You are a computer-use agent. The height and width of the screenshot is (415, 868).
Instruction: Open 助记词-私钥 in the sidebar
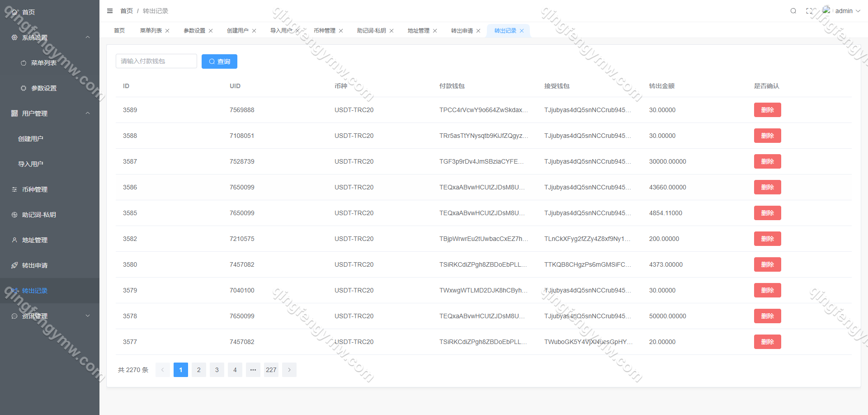pyautogui.click(x=50, y=215)
